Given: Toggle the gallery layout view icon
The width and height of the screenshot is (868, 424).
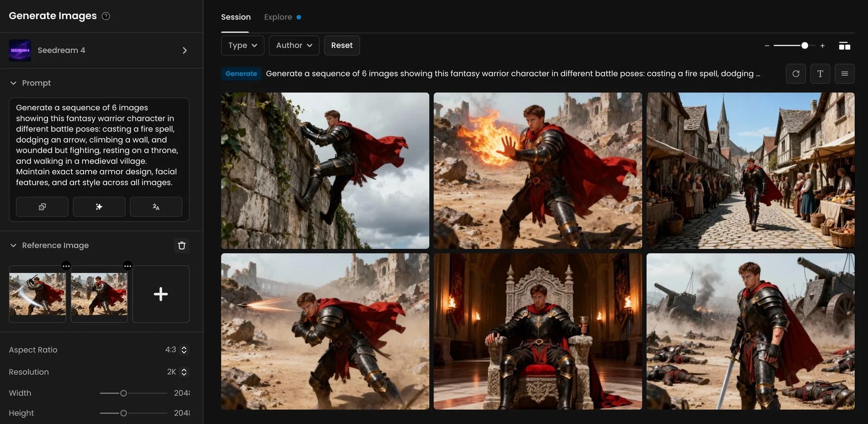Looking at the screenshot, I should click(844, 45).
